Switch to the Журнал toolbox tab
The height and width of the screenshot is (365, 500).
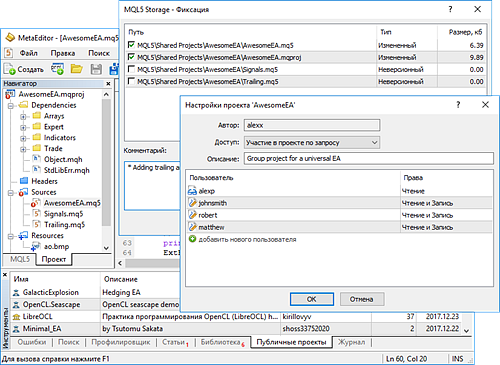point(351,342)
